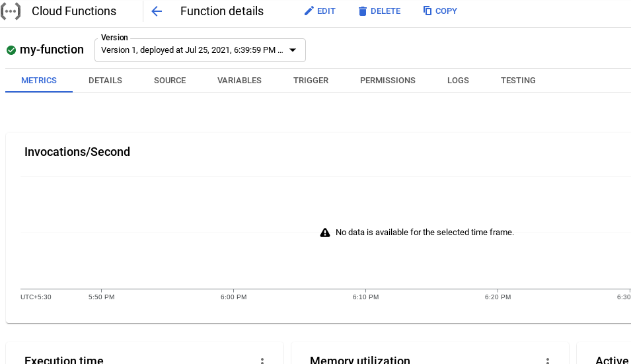Select the Metrics tab

click(39, 81)
